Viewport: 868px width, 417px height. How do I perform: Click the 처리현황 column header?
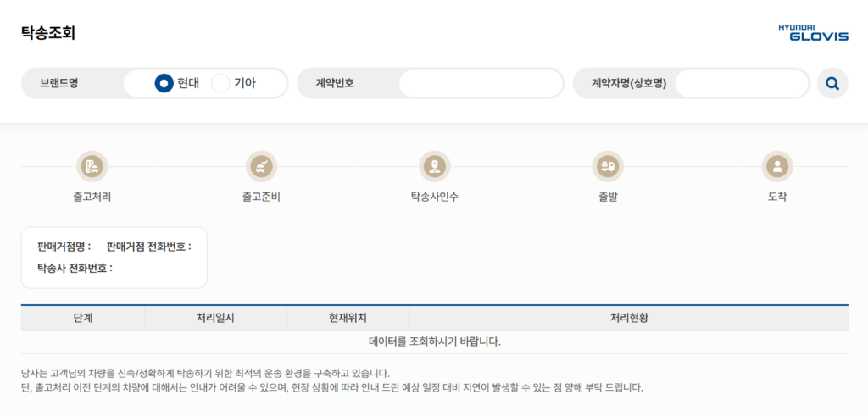click(x=628, y=318)
